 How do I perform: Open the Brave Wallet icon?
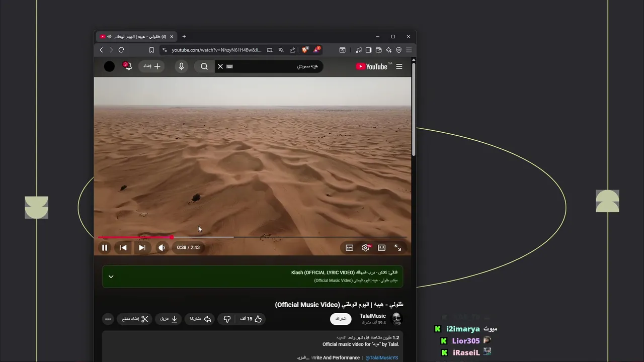point(378,50)
